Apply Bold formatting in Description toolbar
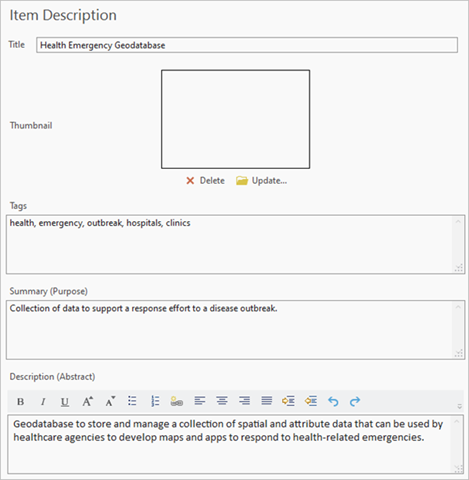The width and height of the screenshot is (469, 480). [x=20, y=401]
